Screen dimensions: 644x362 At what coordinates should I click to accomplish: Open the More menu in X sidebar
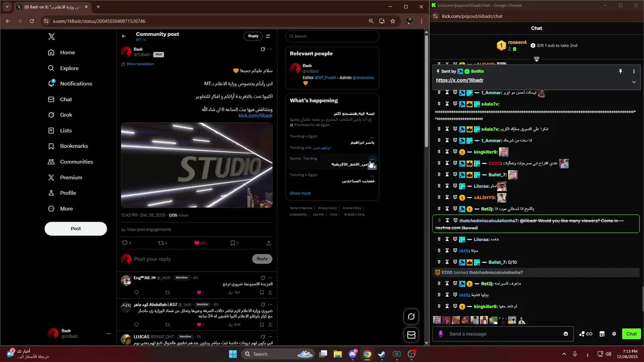coord(60,209)
